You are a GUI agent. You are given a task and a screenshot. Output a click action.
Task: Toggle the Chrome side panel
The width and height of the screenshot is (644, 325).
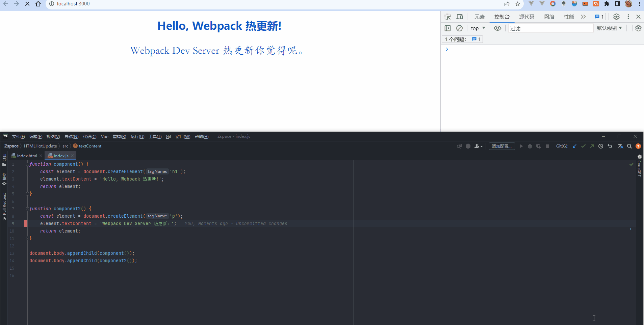coord(618,4)
